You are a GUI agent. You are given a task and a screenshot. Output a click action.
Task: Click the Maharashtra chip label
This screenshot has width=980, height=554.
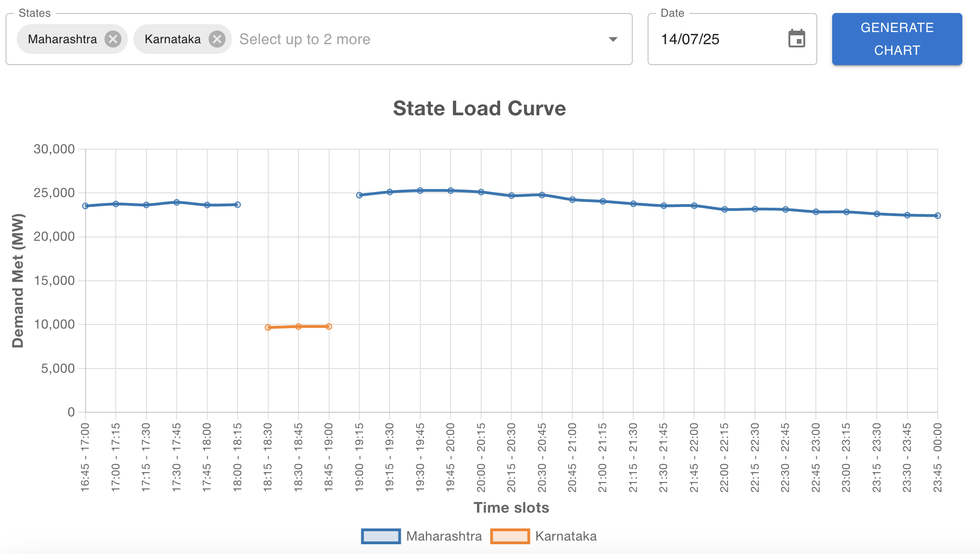[62, 39]
